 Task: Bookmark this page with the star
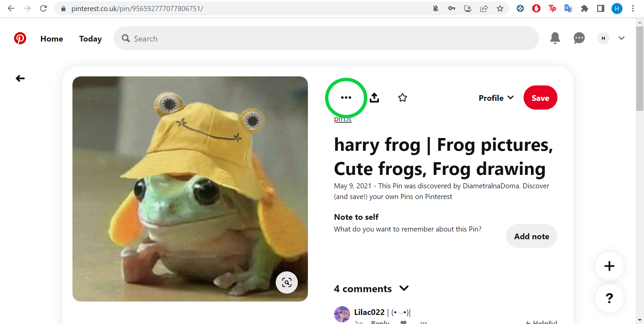tap(500, 9)
